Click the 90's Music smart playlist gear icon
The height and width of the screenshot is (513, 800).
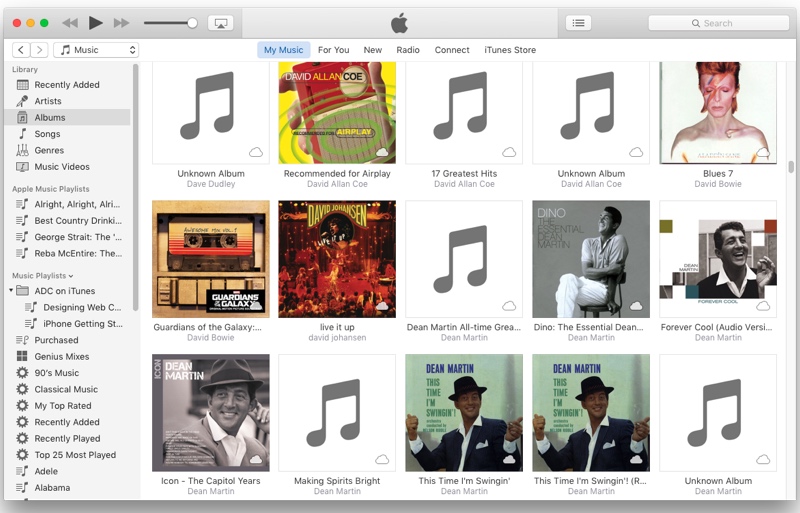pyautogui.click(x=22, y=373)
